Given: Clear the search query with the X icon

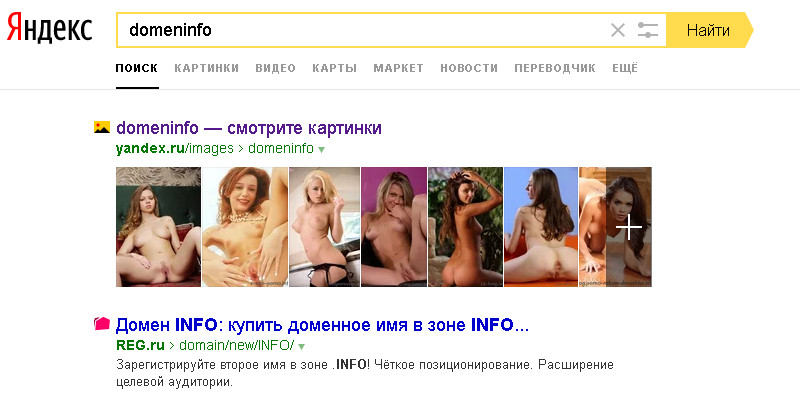Looking at the screenshot, I should 618,30.
